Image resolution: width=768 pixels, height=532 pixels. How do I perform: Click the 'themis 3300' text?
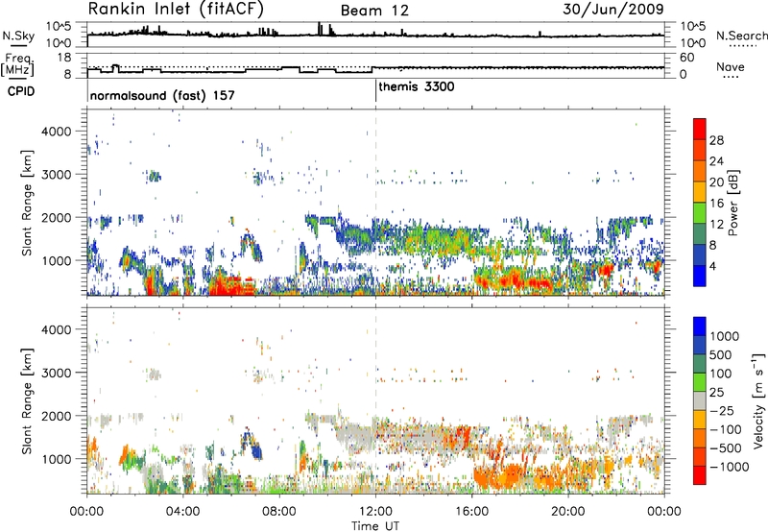417,86
